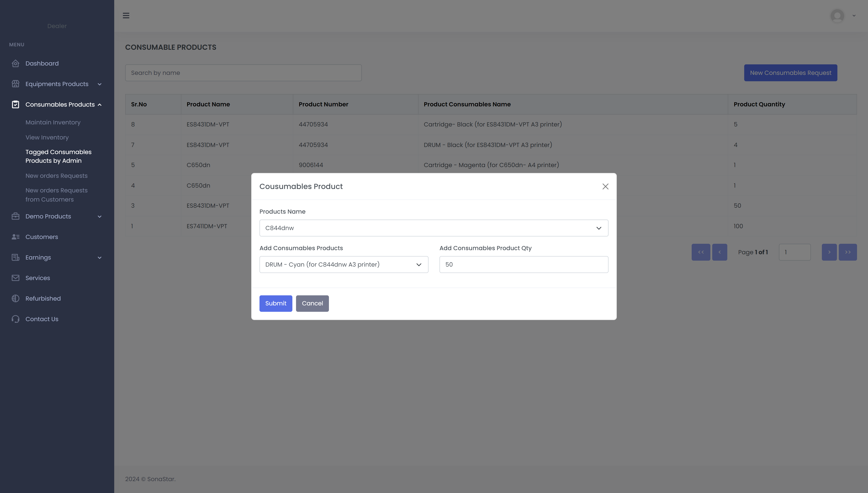Go to previous page with < button

[720, 252]
